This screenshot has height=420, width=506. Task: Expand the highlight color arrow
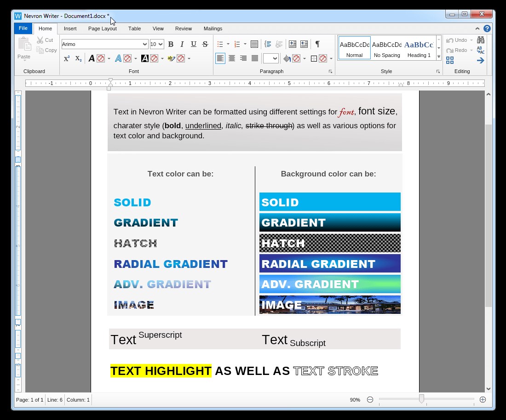click(189, 58)
